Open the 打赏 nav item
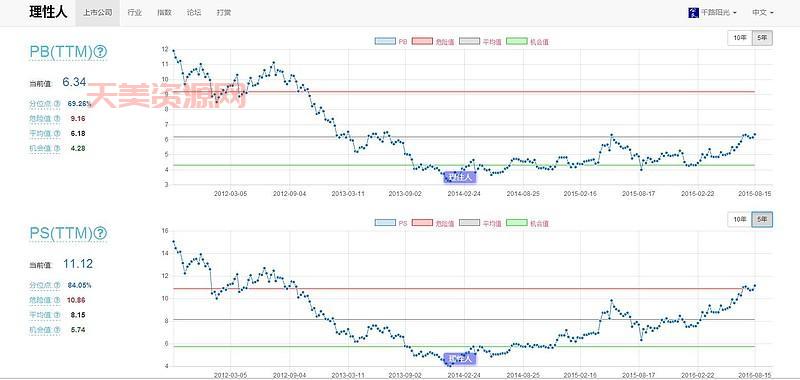The width and height of the screenshot is (800, 380). pyautogui.click(x=223, y=13)
